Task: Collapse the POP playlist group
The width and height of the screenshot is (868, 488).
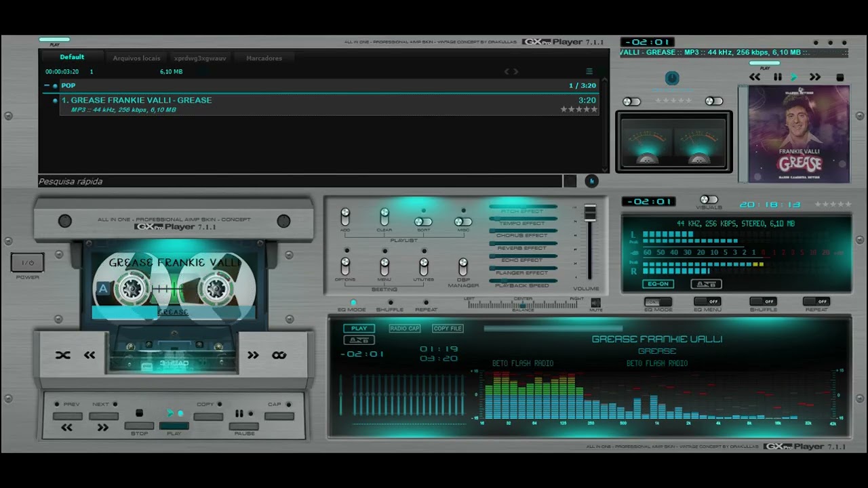Action: pyautogui.click(x=47, y=86)
